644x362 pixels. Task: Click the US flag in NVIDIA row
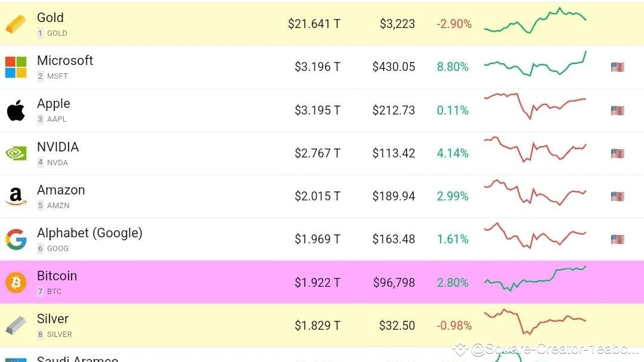point(617,153)
